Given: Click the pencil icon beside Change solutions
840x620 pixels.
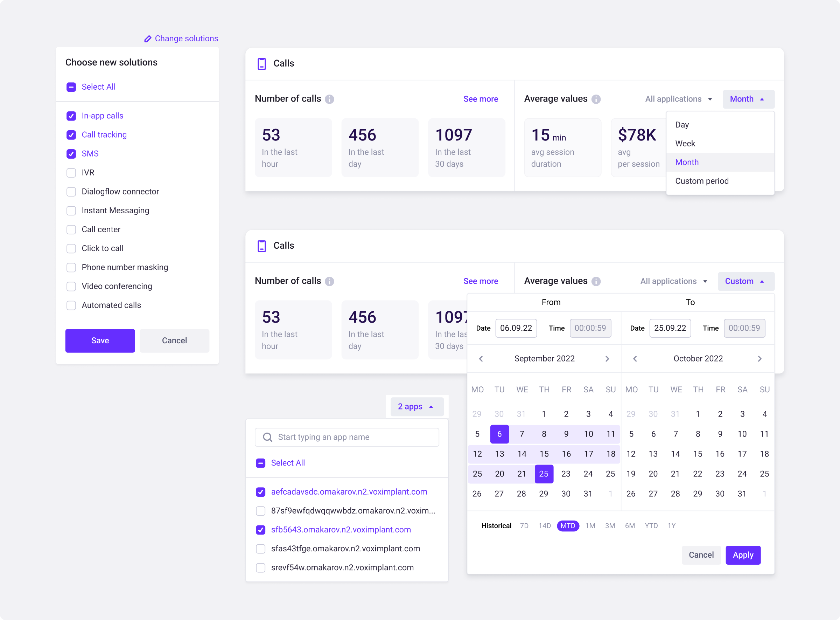Looking at the screenshot, I should [148, 39].
